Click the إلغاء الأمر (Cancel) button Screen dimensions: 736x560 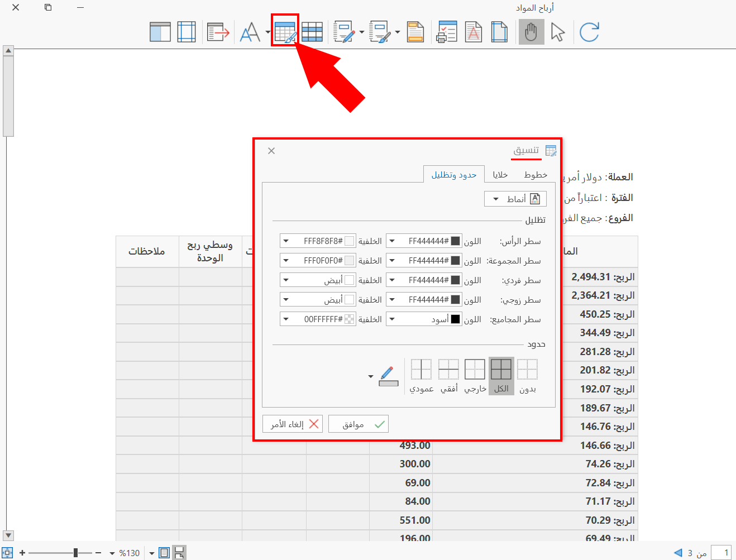click(x=293, y=424)
